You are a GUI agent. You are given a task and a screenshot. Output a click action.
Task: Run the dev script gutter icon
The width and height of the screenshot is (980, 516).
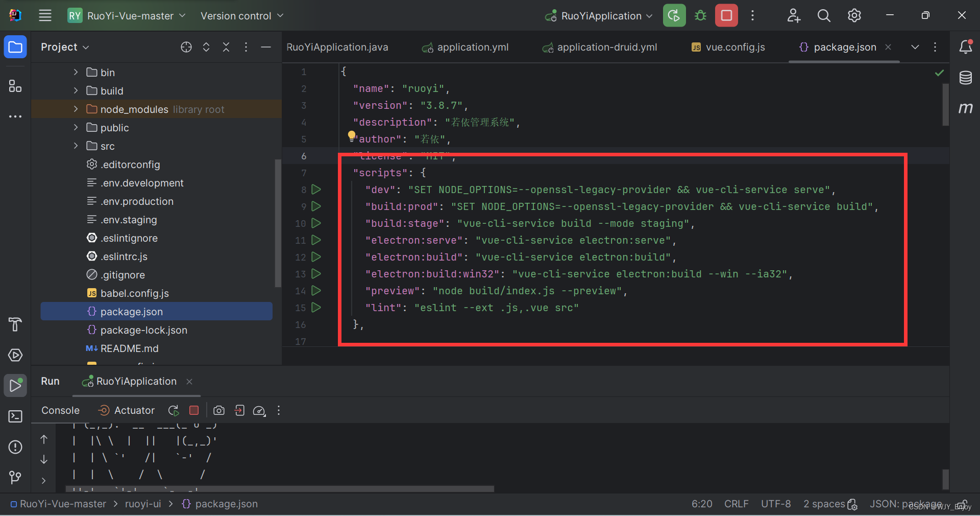click(316, 190)
